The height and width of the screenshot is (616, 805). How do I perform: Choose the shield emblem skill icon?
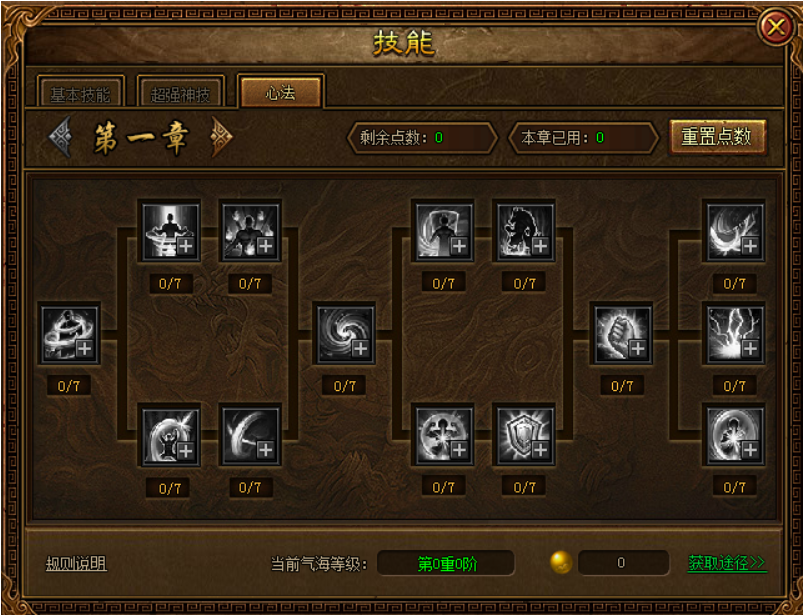pyautogui.click(x=524, y=435)
